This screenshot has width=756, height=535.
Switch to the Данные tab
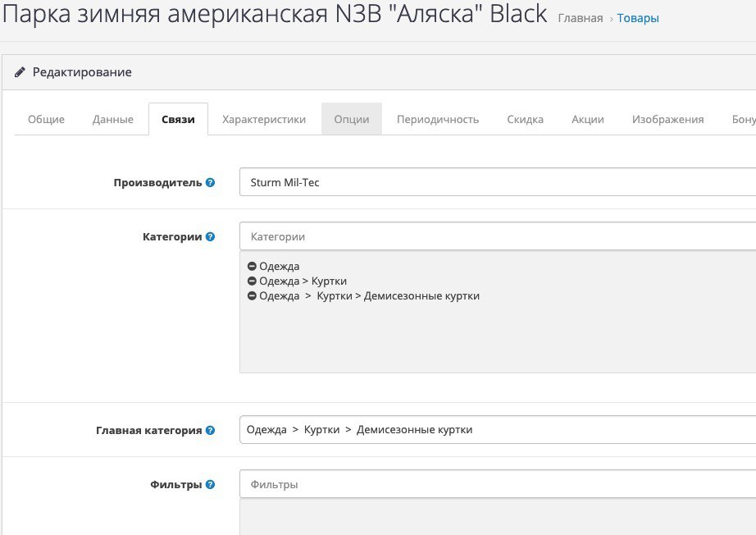(x=113, y=119)
